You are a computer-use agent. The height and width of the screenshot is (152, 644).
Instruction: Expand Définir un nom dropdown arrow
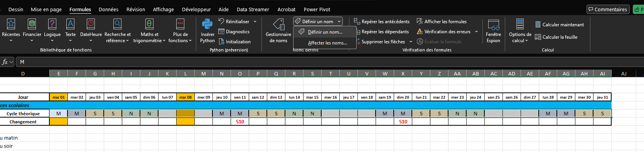(x=339, y=22)
